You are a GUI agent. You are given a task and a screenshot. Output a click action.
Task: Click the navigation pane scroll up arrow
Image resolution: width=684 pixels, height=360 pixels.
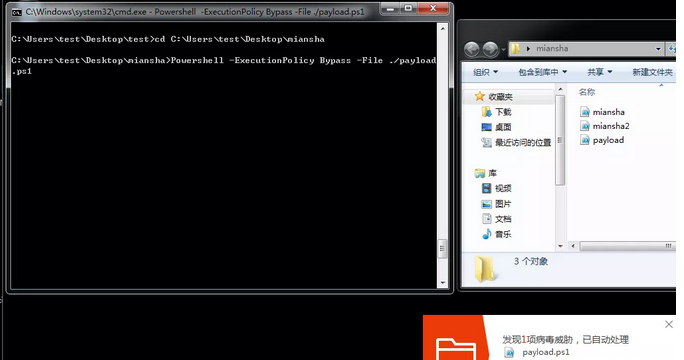point(560,89)
